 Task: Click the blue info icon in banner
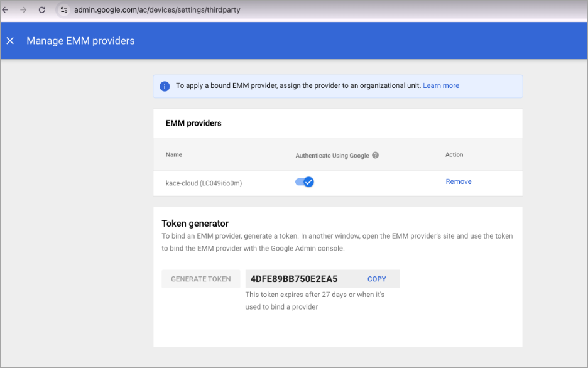point(165,86)
